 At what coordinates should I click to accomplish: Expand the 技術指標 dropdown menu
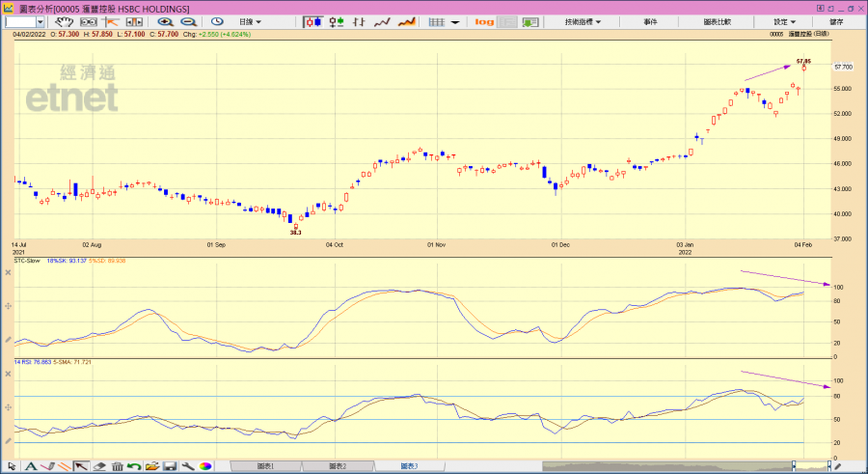coord(583,21)
